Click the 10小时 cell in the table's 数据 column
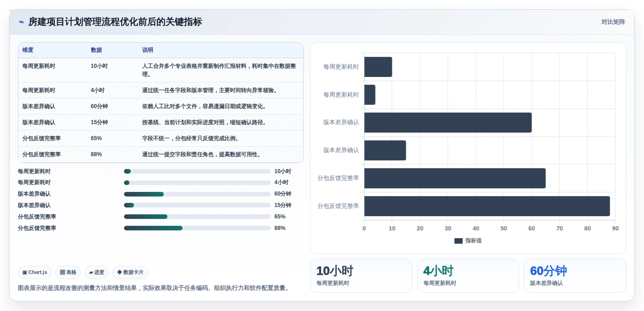The image size is (644, 311). coord(99,66)
